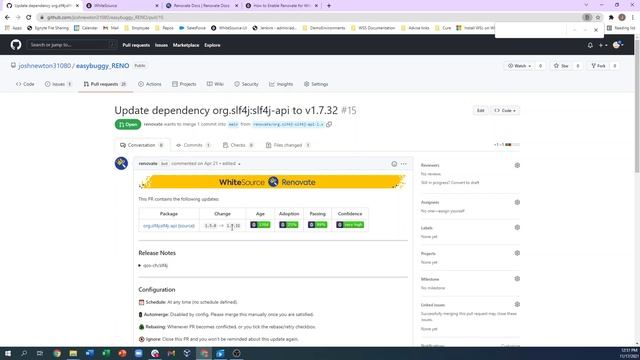
Task: Open the Checks PR tab
Action: pyautogui.click(x=238, y=145)
